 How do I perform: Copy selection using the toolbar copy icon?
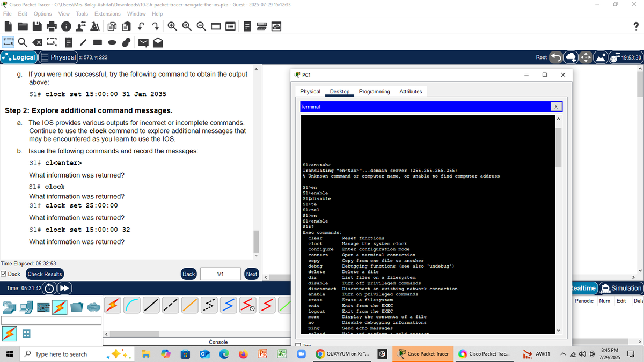pos(113,26)
